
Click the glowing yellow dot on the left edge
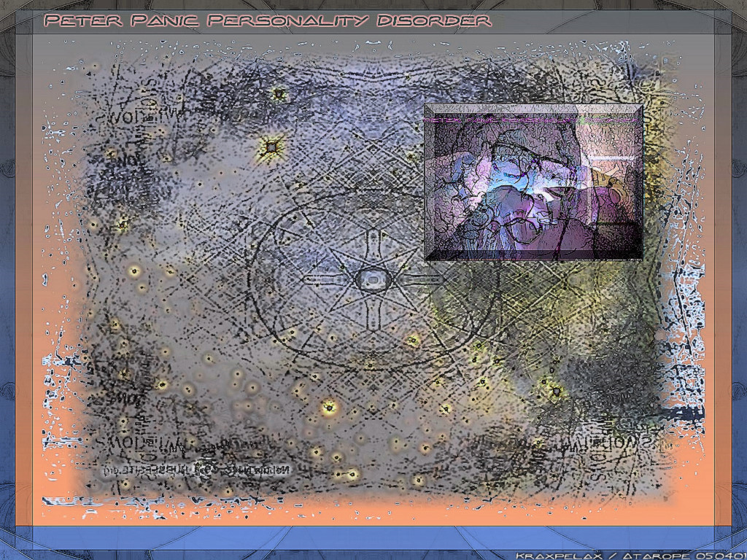click(x=133, y=271)
